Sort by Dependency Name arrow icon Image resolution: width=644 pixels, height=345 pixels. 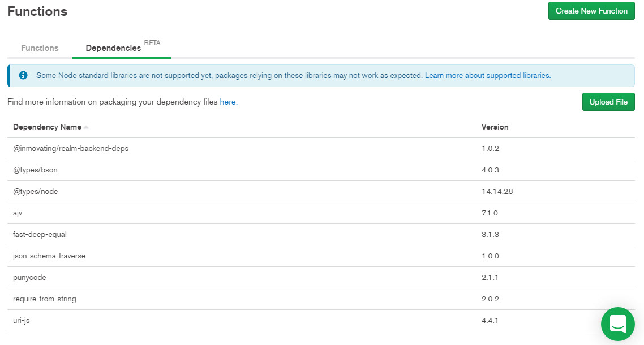[86, 127]
